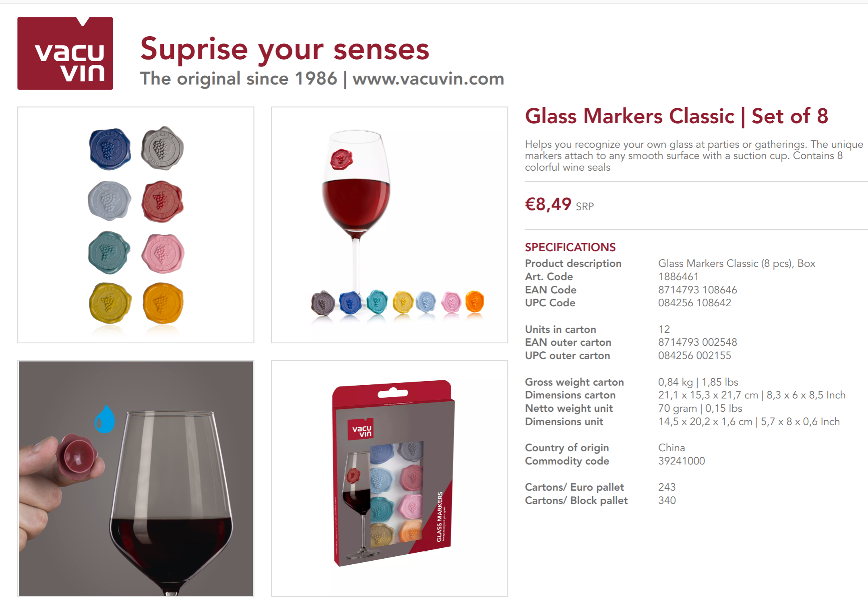
Task: Click the Commodity code value 39241000
Action: coord(682,461)
